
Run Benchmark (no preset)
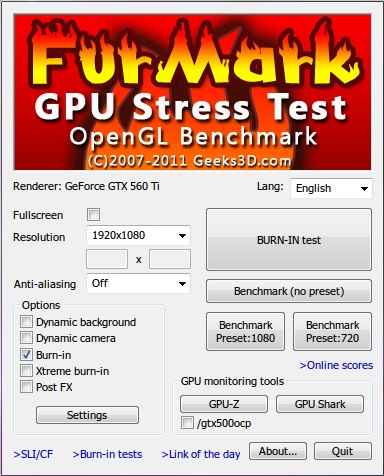[x=289, y=291]
